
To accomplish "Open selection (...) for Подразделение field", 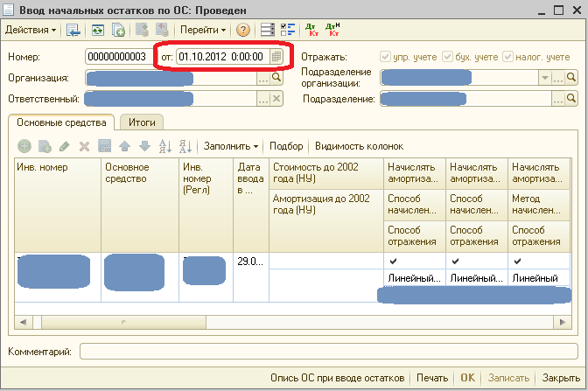I will [x=558, y=99].
